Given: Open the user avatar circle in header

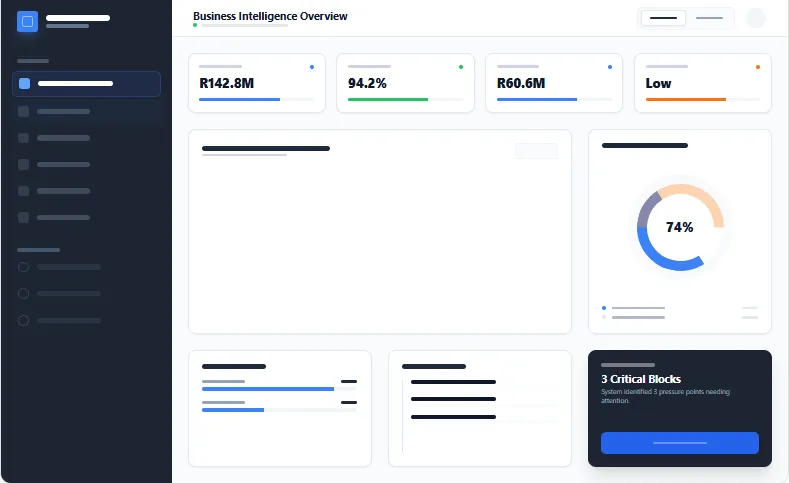Looking at the screenshot, I should point(756,18).
